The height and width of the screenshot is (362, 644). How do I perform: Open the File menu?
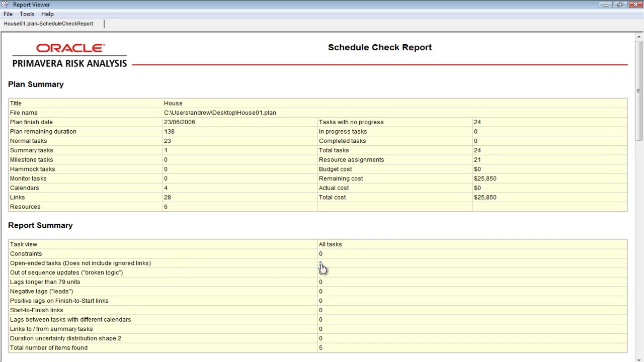tap(8, 14)
